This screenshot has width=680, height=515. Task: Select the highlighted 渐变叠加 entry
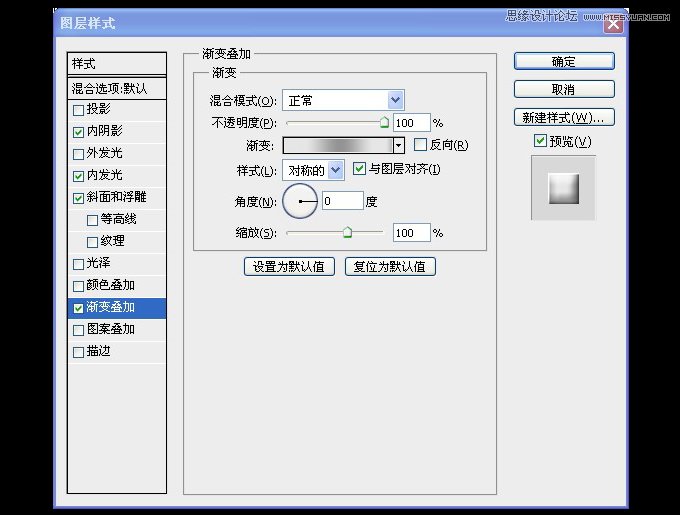[x=117, y=308]
